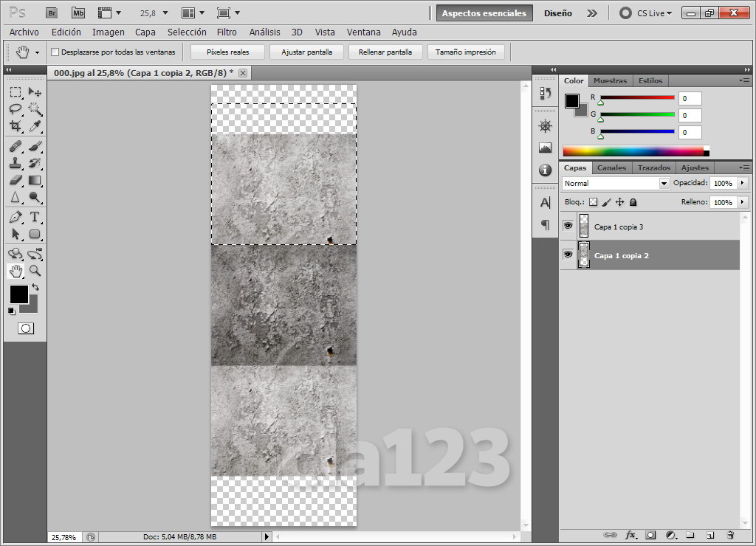
Task: Launch Mini Bridge from Mb icon
Action: click(x=78, y=13)
